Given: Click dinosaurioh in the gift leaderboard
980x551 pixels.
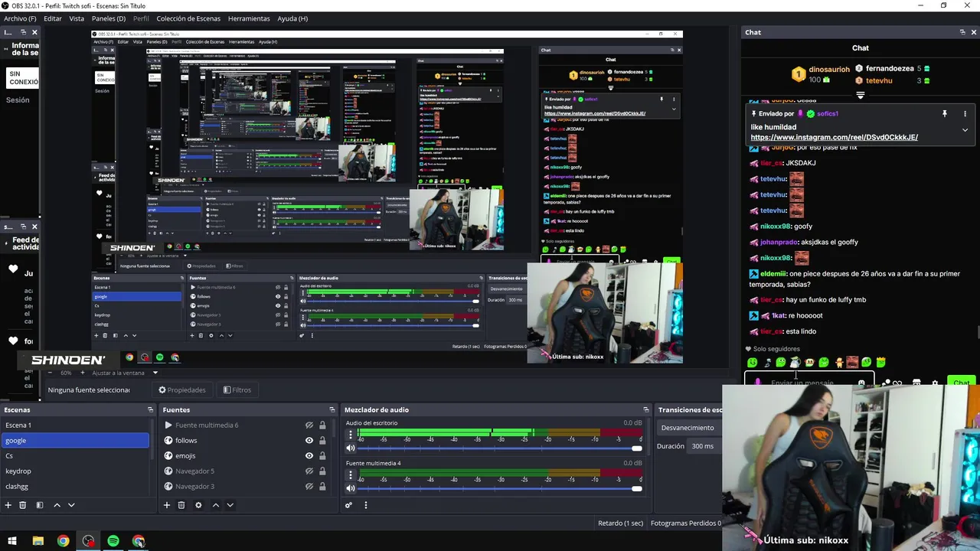Looking at the screenshot, I should pyautogui.click(x=829, y=69).
